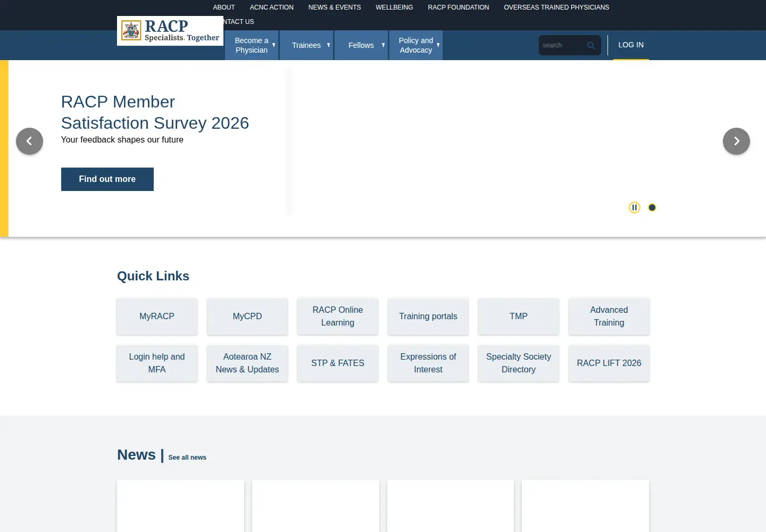Expand the Trainees menu arrow
This screenshot has width=766, height=532.
click(329, 45)
